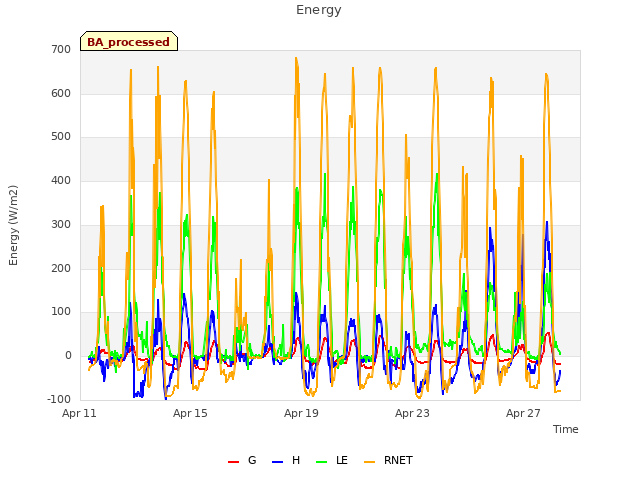Click the Time x-axis label

[565, 429]
